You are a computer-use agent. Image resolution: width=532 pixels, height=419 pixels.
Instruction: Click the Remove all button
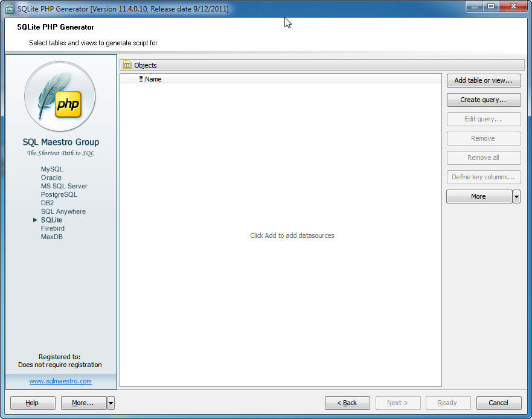tap(483, 158)
